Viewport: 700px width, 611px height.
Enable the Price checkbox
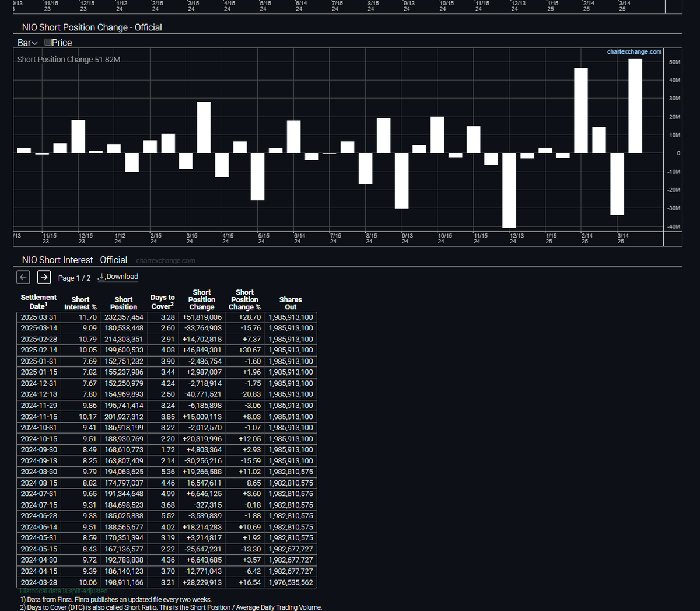pos(48,42)
